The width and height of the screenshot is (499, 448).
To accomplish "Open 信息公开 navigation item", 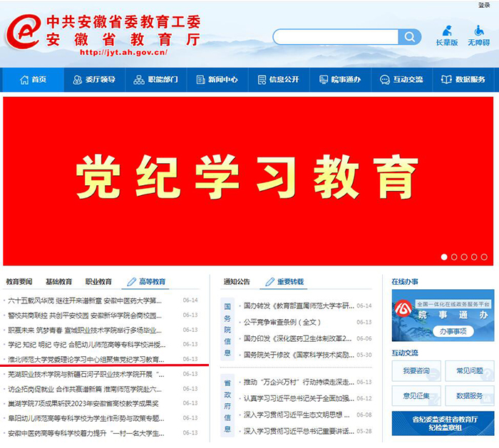I will click(x=278, y=80).
